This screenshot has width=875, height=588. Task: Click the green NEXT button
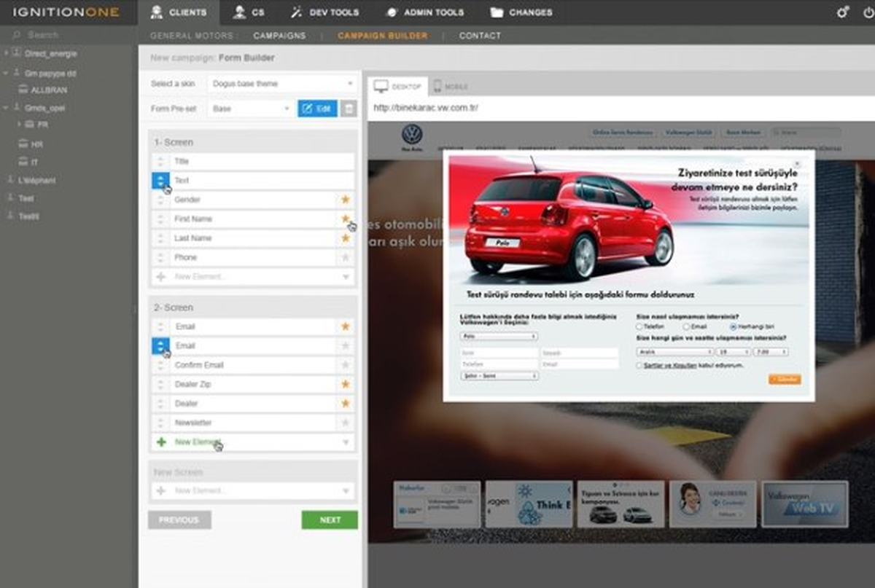point(330,520)
